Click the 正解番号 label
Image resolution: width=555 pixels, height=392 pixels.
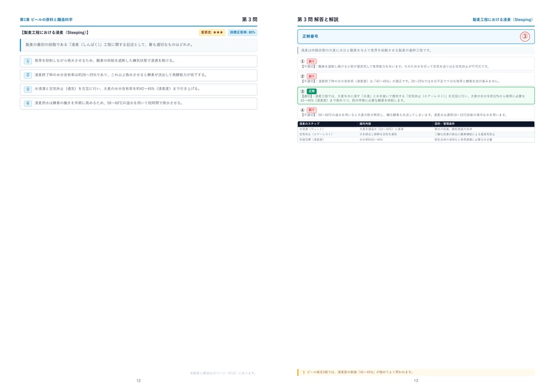point(310,36)
